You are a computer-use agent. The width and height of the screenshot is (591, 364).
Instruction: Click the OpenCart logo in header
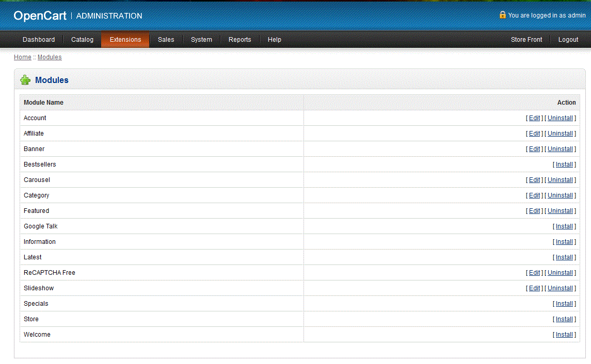tap(40, 16)
